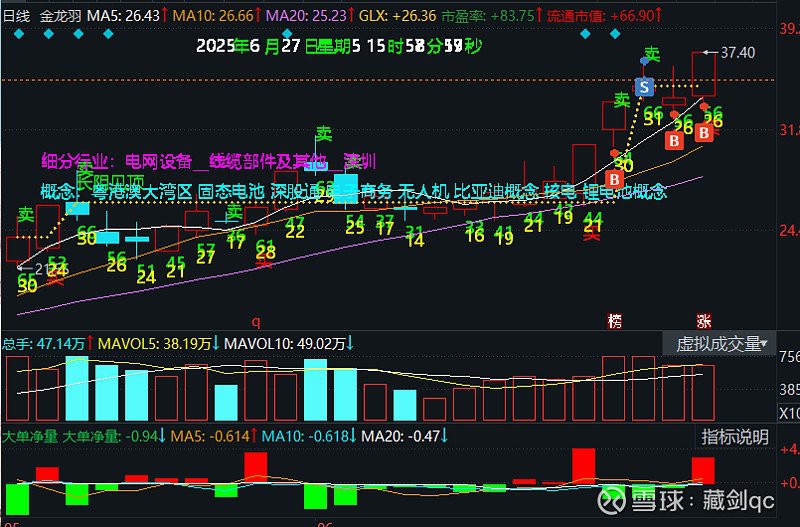This screenshot has width=800, height=527.
Task: Click the red q marker on the main chart axis
Action: (x=257, y=322)
